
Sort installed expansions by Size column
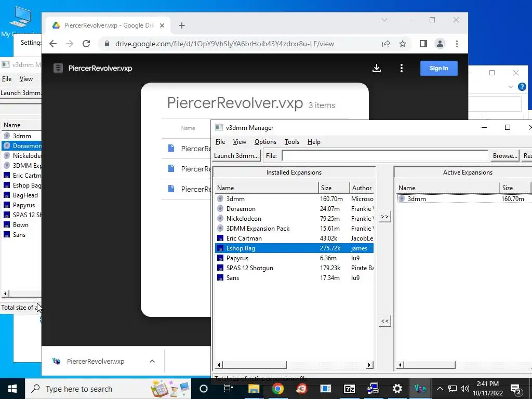[334, 188]
